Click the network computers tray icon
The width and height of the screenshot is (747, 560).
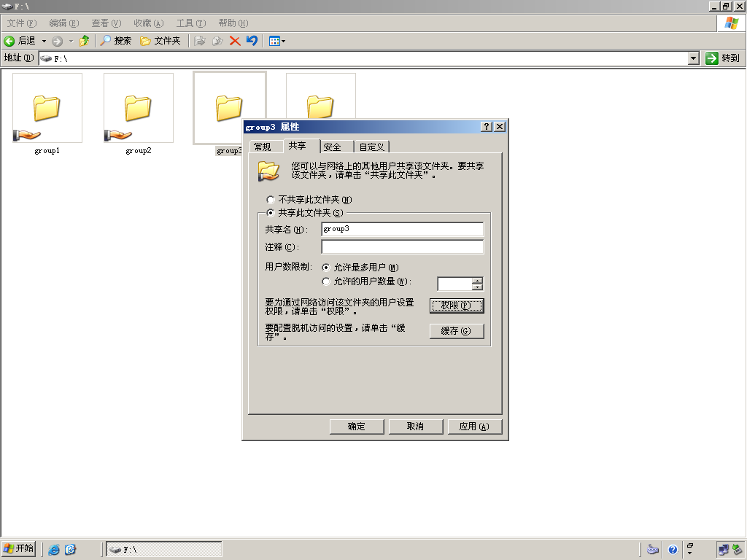point(723,550)
